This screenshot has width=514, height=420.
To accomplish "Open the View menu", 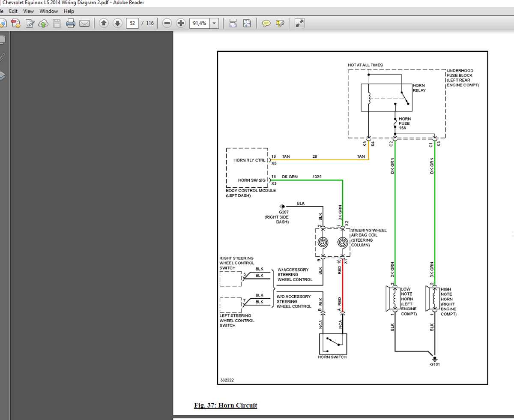I will coord(29,11).
